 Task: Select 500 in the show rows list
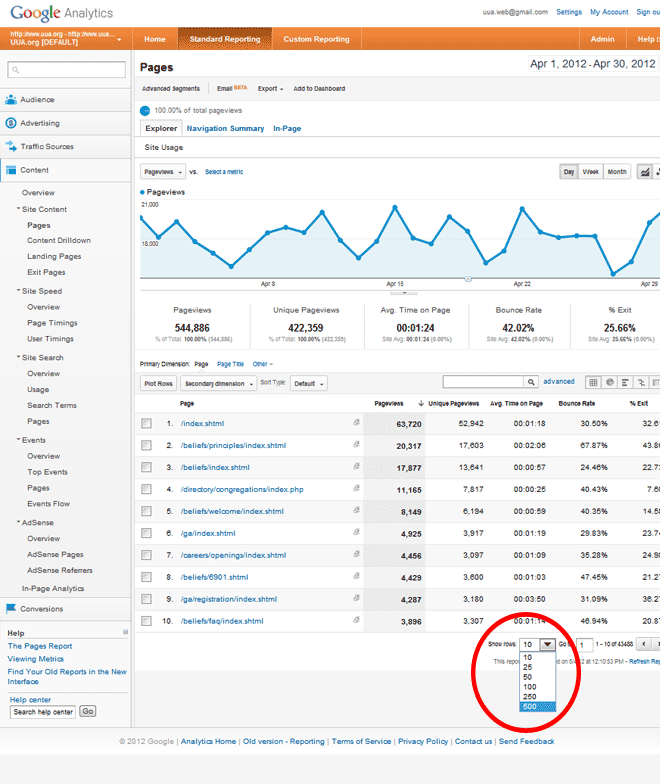coord(538,706)
